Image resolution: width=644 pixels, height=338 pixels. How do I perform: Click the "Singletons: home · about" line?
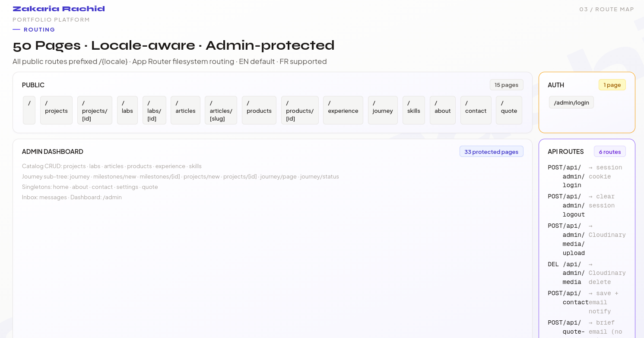[90, 187]
